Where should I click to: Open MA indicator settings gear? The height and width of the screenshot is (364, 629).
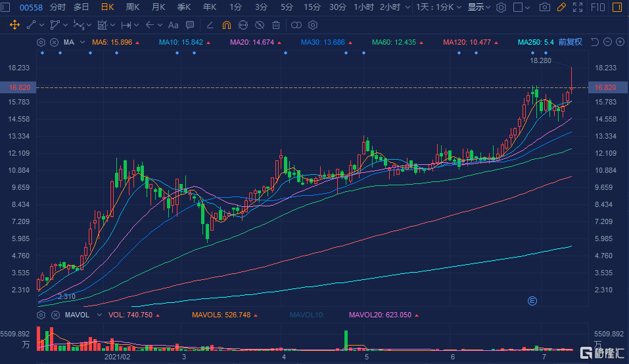[41, 42]
